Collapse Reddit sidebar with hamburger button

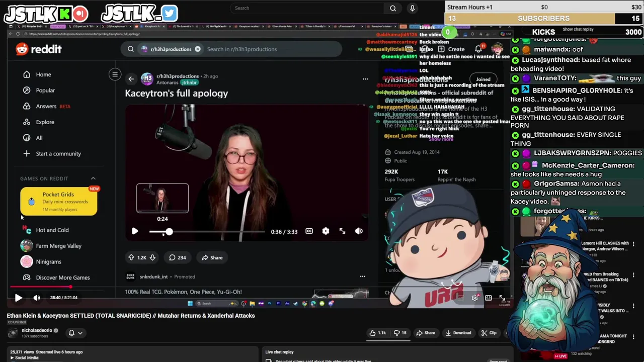(115, 74)
